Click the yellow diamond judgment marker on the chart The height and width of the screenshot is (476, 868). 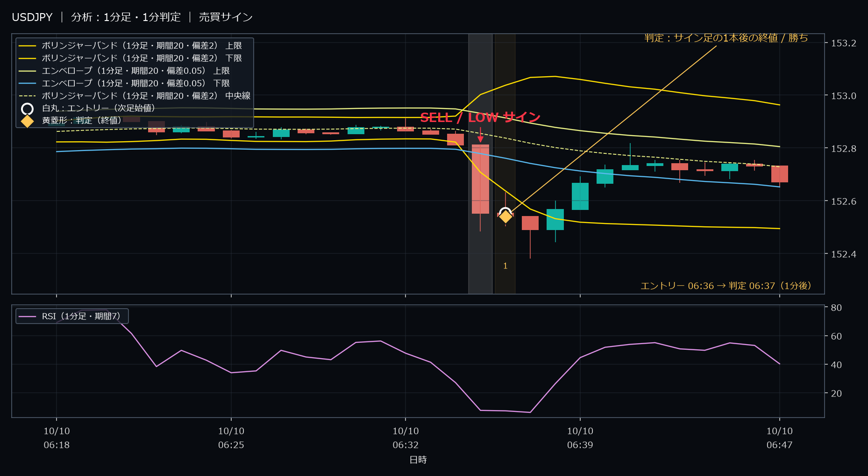point(505,216)
